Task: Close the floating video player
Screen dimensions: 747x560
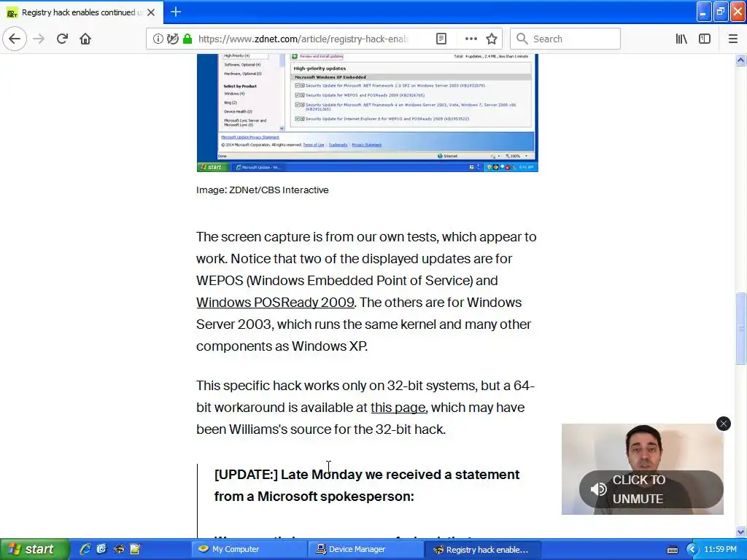Action: tap(723, 424)
